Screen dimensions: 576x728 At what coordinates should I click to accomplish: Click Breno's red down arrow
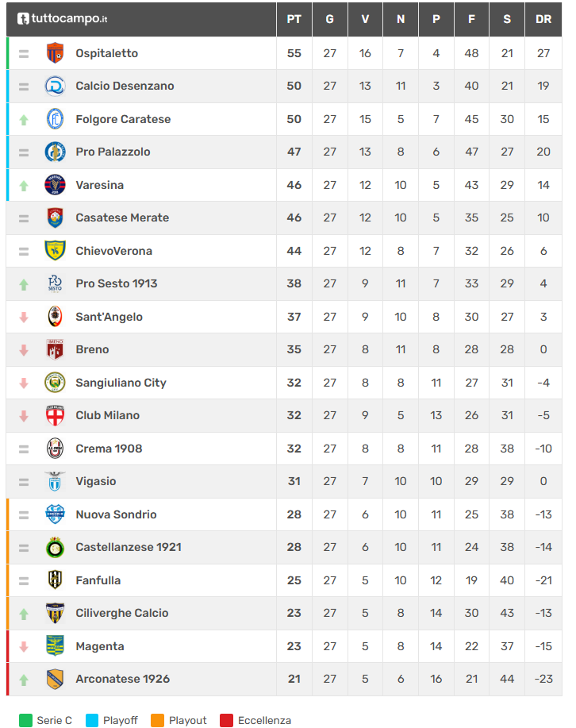pyautogui.click(x=24, y=349)
